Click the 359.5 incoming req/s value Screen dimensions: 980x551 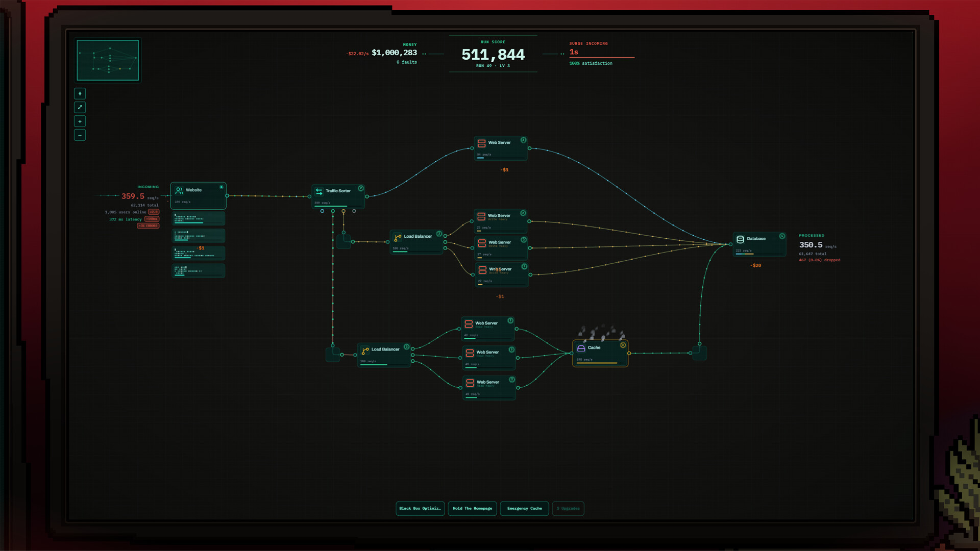coord(133,196)
